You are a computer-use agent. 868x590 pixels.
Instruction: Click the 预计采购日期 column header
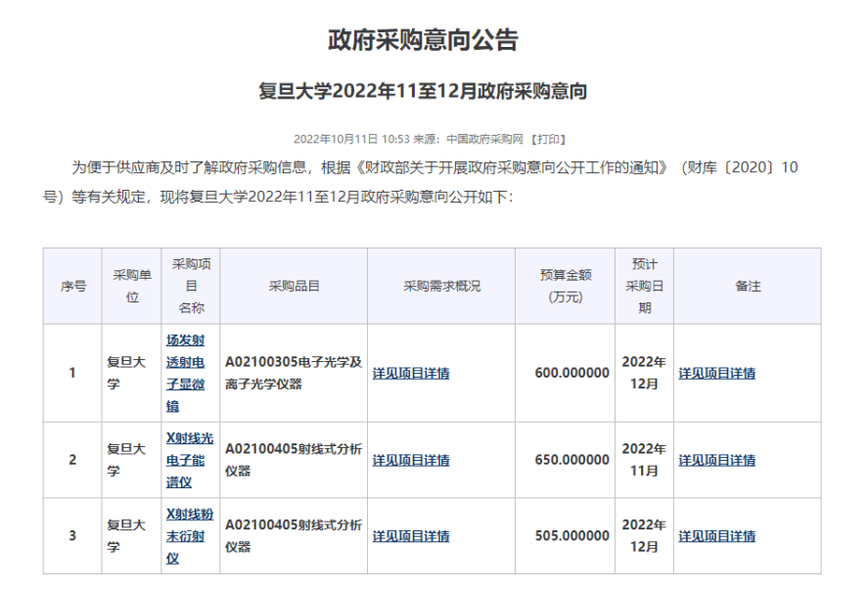click(x=644, y=286)
